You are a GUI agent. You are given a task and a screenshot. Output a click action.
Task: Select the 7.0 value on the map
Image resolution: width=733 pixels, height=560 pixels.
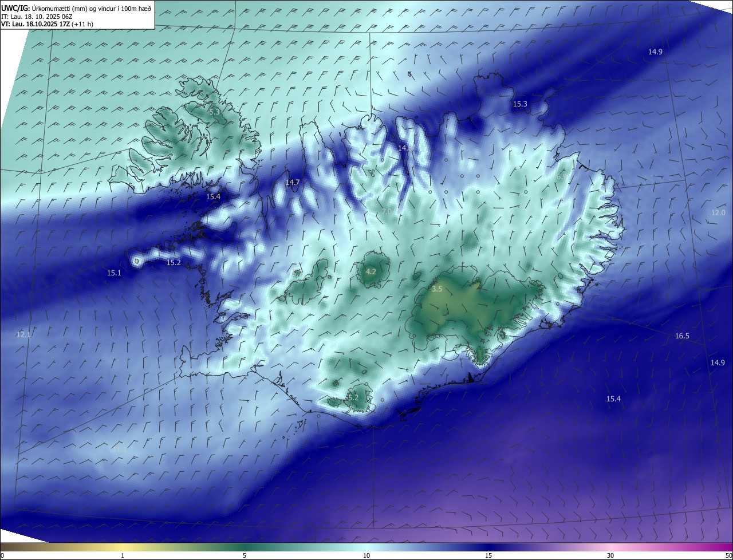[x=387, y=211]
